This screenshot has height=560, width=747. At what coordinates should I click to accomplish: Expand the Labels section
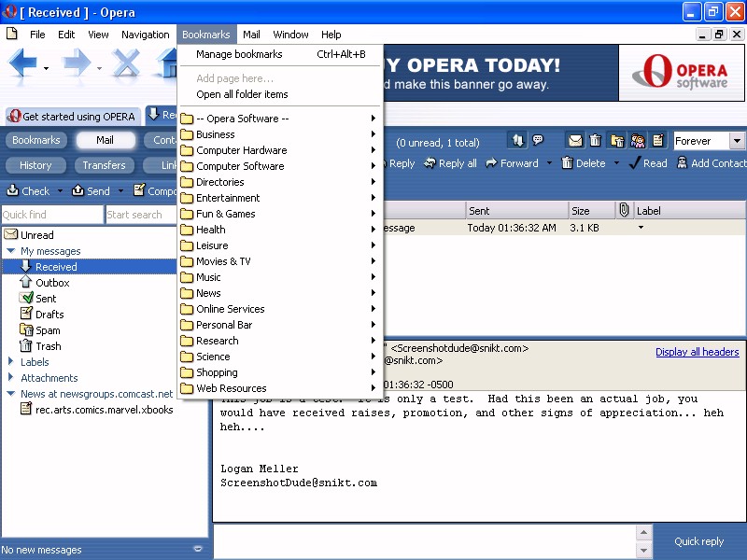pyautogui.click(x=11, y=362)
